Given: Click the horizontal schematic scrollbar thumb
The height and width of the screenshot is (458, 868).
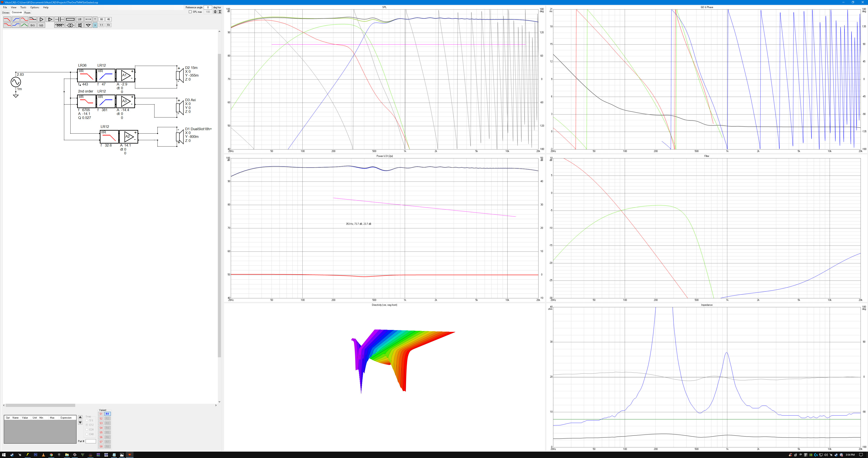Looking at the screenshot, I should 40,405.
